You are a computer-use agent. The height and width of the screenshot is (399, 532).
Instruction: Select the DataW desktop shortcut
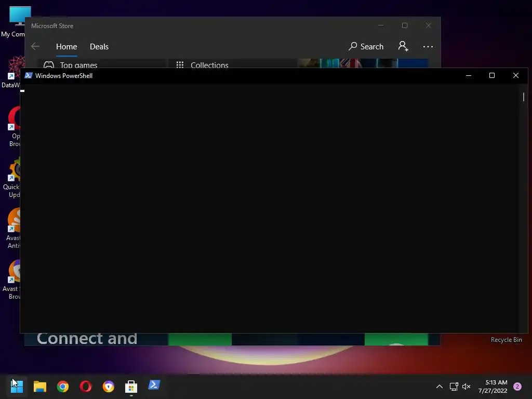pos(12,72)
